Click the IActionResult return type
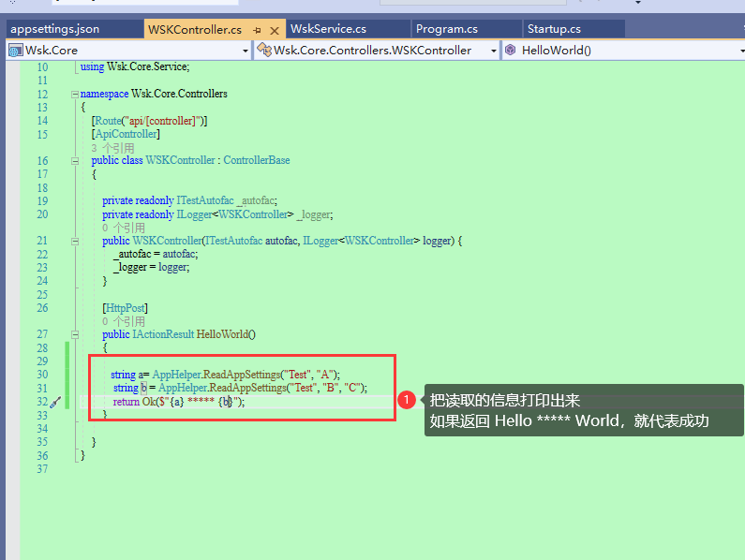This screenshot has width=745, height=560. point(163,334)
